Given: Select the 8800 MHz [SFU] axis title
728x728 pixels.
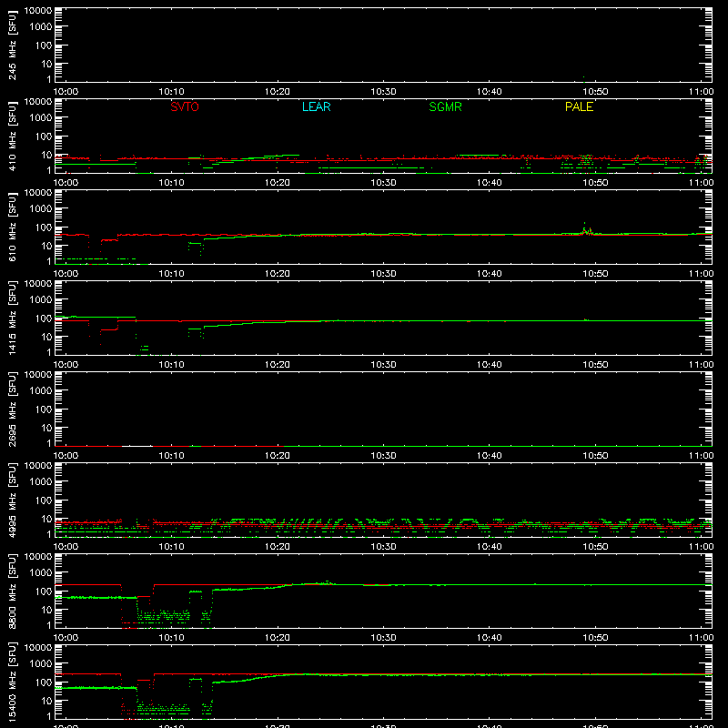Looking at the screenshot, I should coord(13,591).
